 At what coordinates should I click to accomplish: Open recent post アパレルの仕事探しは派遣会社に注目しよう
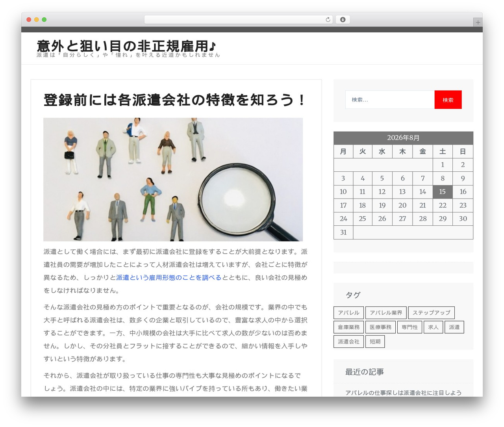(403, 393)
